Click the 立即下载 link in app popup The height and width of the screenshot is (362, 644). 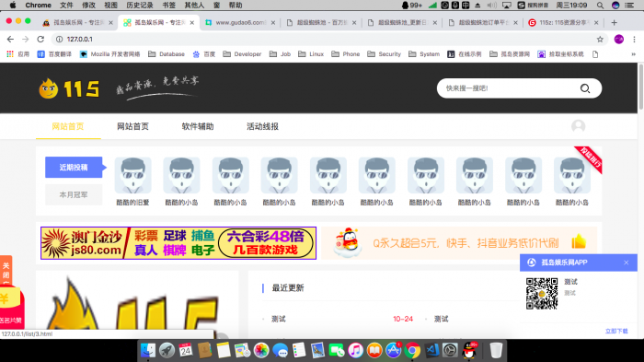tap(616, 331)
